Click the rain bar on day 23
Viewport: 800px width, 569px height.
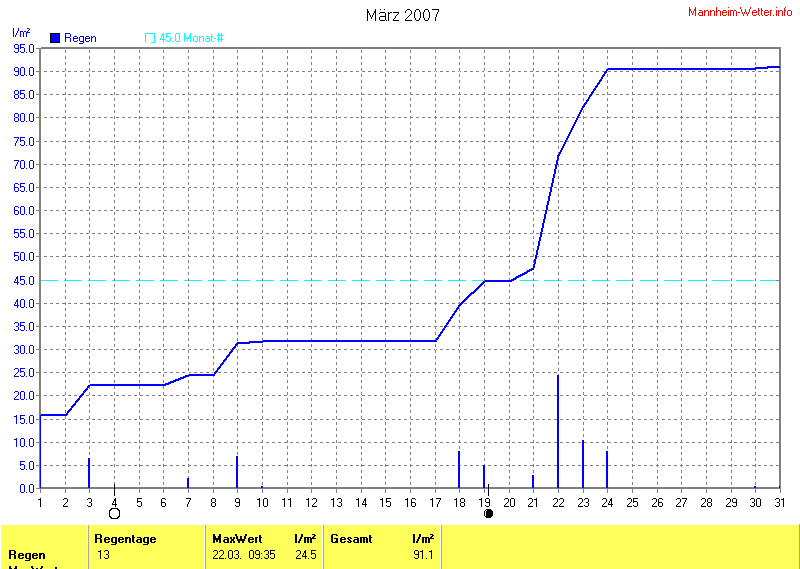coord(583,464)
